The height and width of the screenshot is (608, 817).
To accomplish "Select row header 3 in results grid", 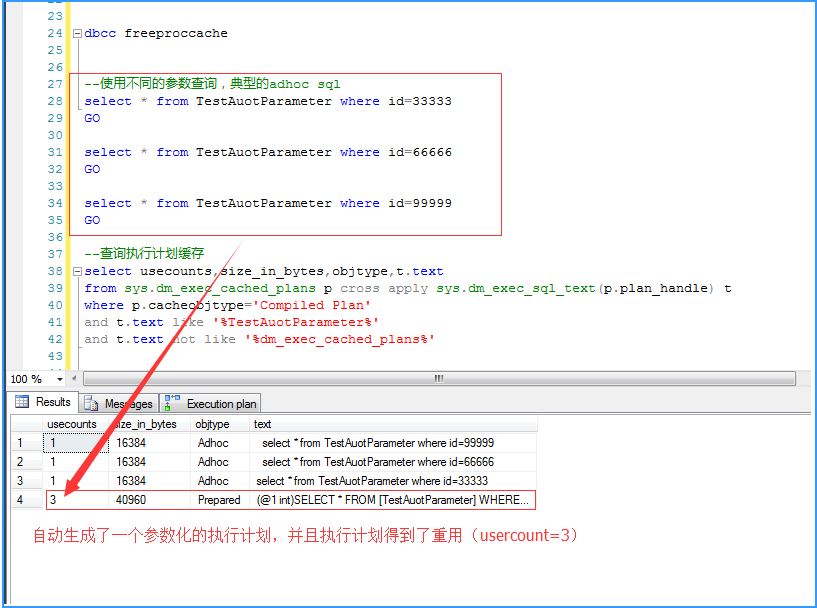I will point(27,480).
